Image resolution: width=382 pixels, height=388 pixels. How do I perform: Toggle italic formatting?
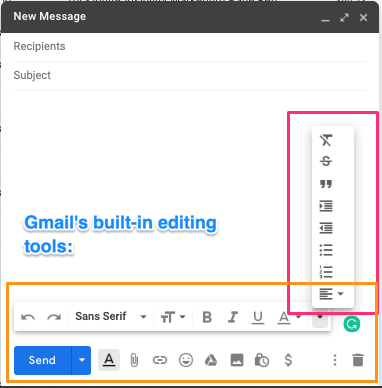(233, 317)
